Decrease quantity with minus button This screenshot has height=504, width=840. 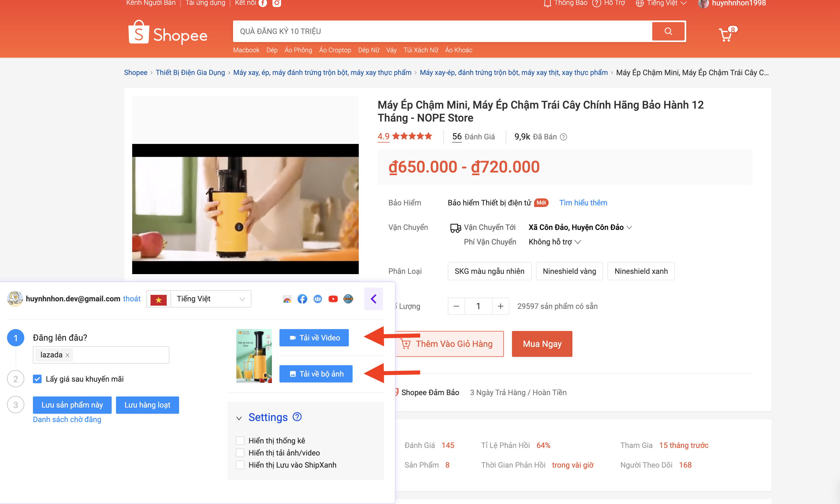[x=456, y=306]
